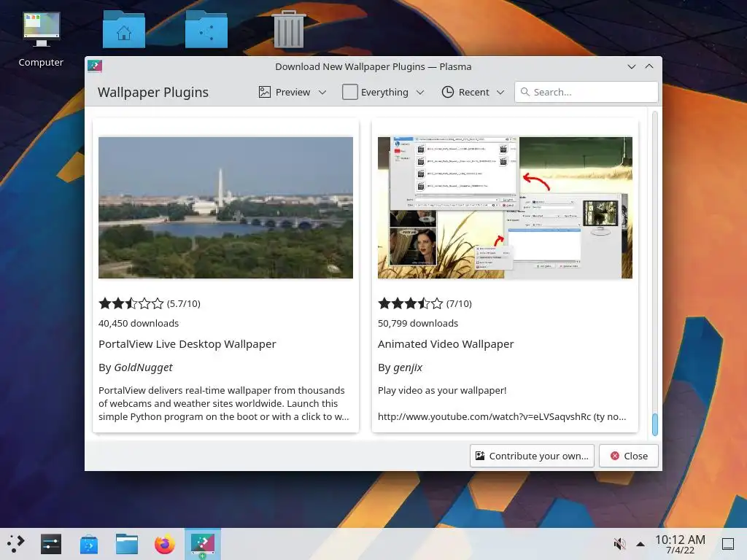Click the 50,799 downloads text

(x=418, y=323)
